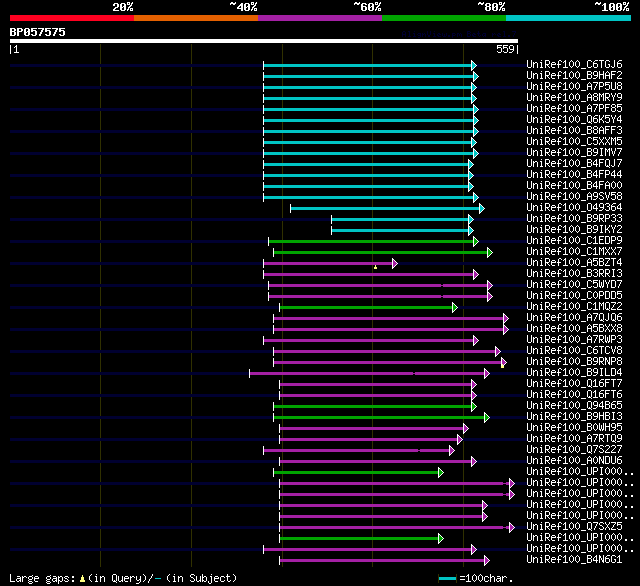Select UniRef100_B9IKY2 label
The width and height of the screenshot is (640, 586).
(x=574, y=230)
